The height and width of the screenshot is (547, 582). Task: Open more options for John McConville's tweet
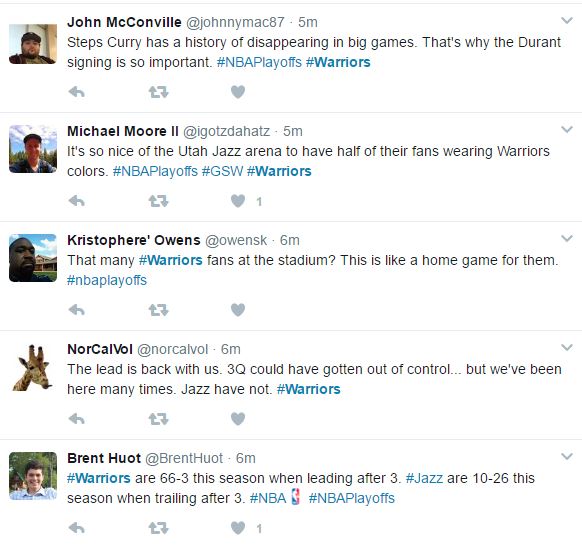(567, 20)
